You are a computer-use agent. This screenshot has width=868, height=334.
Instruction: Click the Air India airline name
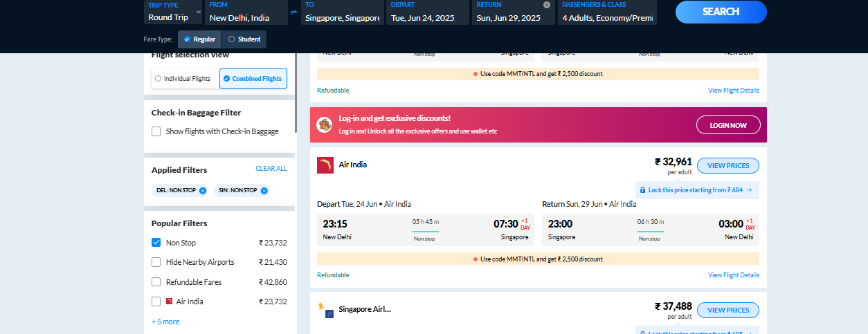(353, 165)
